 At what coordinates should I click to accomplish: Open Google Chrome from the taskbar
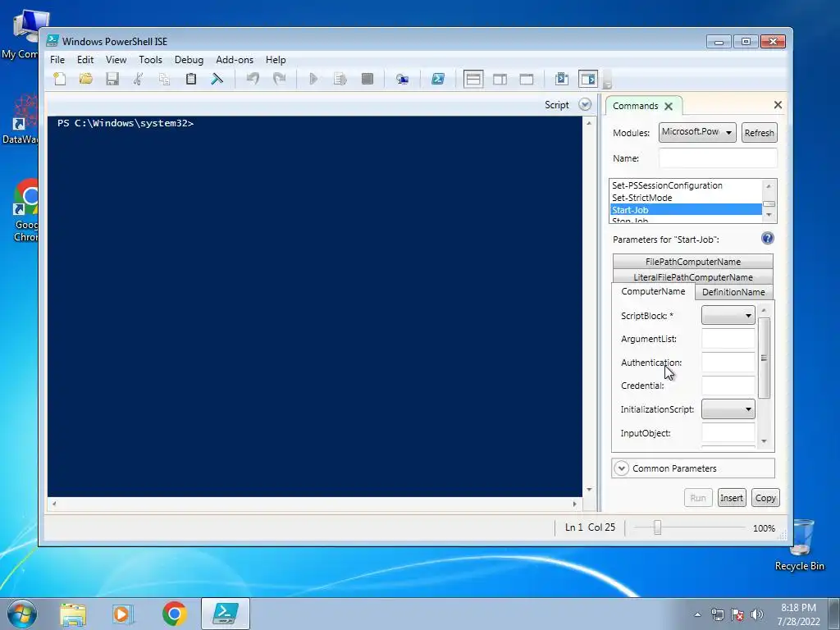pyautogui.click(x=174, y=614)
